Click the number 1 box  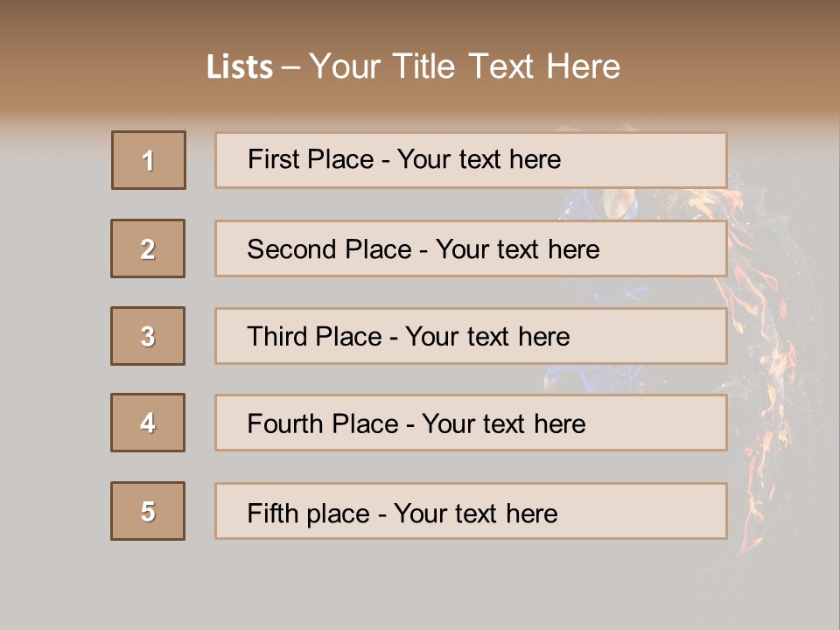pyautogui.click(x=149, y=160)
